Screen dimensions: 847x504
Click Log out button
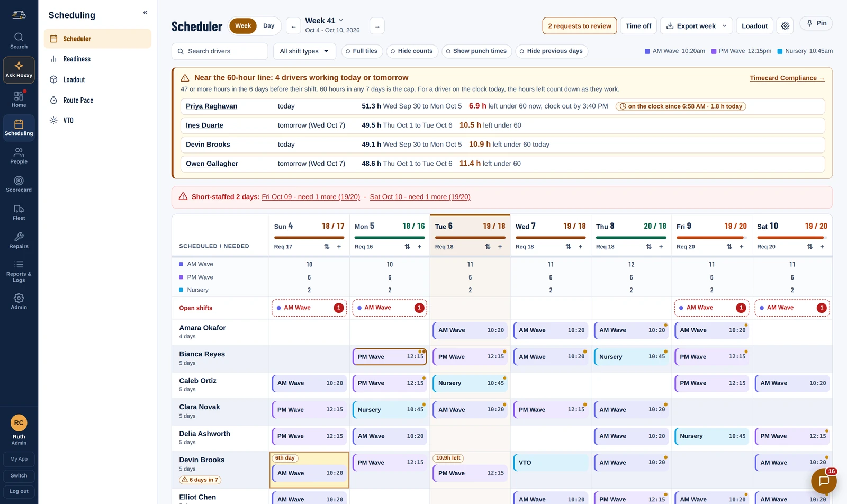click(x=19, y=491)
